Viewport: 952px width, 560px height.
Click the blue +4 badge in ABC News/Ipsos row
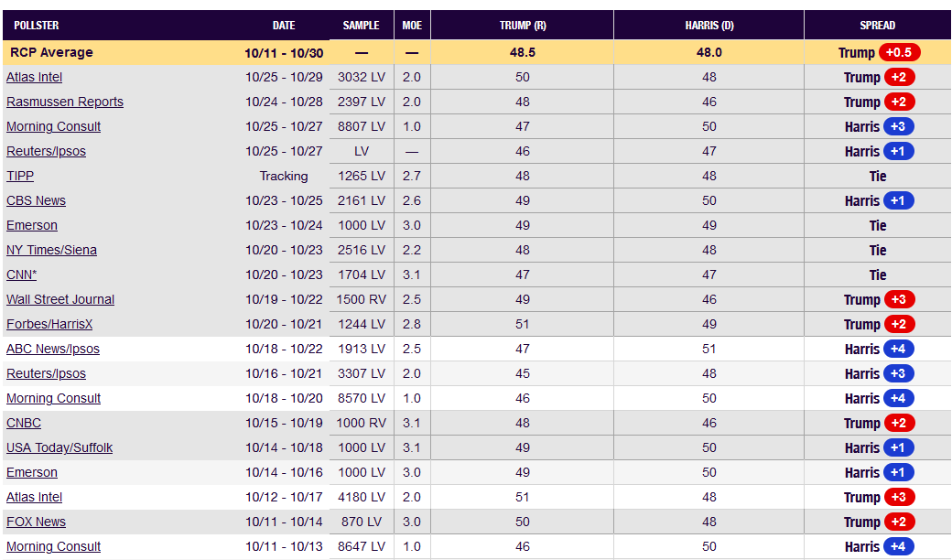[x=898, y=349]
